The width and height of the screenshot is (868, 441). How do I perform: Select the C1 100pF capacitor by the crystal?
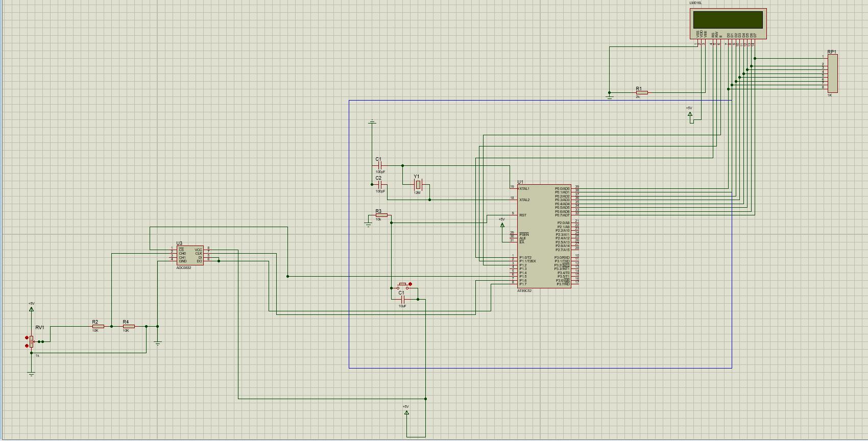379,165
